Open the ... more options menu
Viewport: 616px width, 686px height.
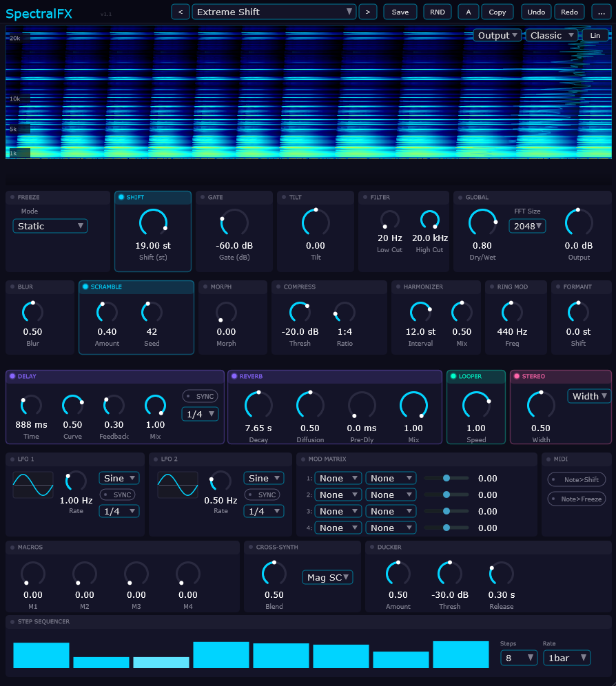pos(601,12)
